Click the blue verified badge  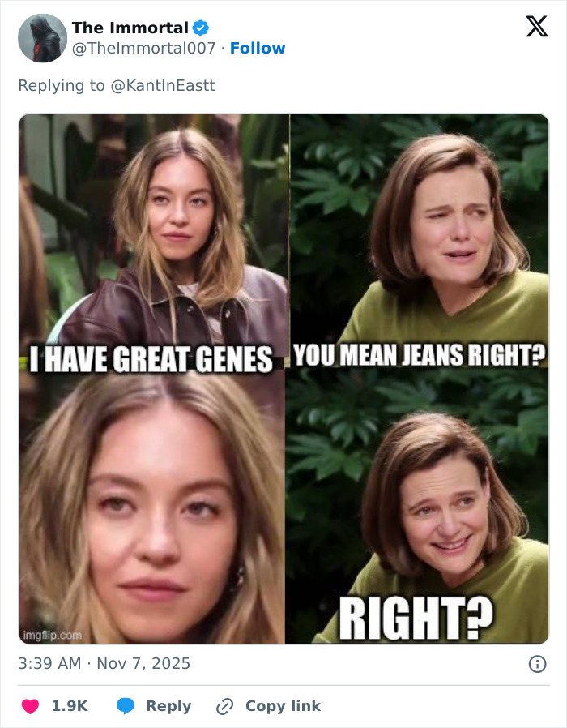click(x=199, y=27)
